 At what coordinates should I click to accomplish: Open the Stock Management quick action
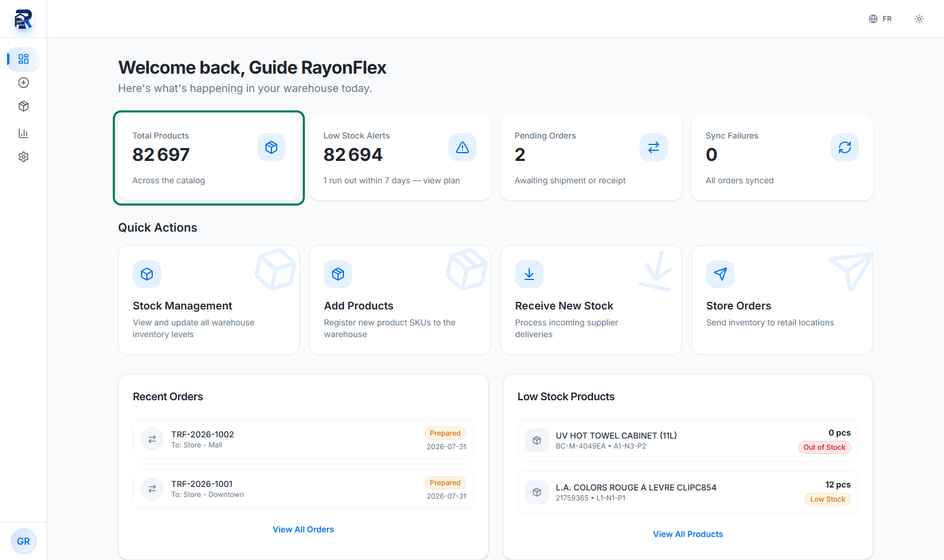(x=209, y=300)
